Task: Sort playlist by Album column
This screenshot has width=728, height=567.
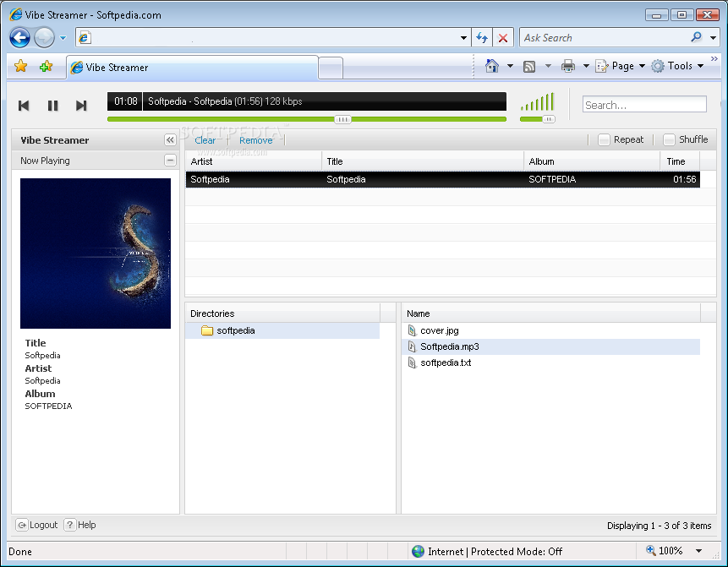Action: (x=592, y=161)
